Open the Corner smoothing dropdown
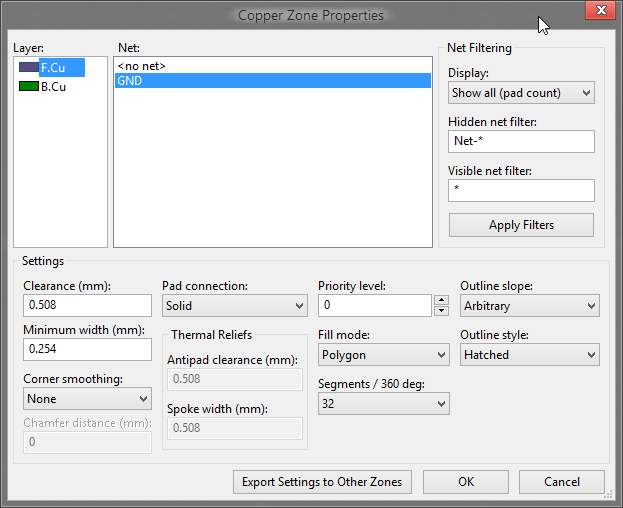 [87, 399]
